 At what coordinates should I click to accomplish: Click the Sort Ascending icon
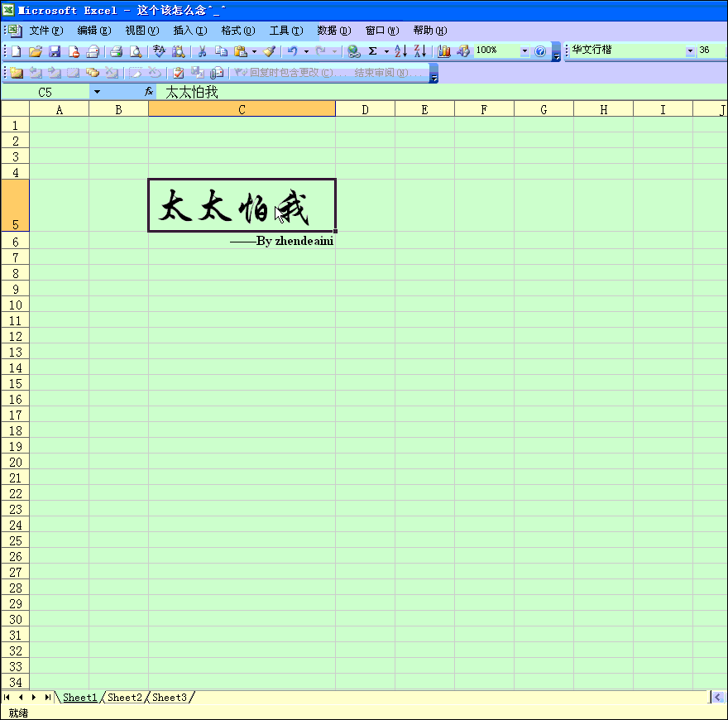point(400,51)
